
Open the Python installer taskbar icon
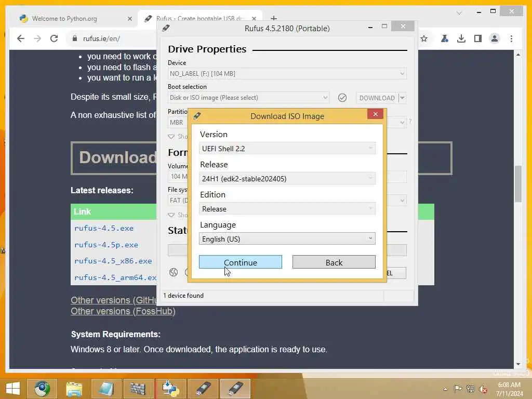click(x=170, y=389)
